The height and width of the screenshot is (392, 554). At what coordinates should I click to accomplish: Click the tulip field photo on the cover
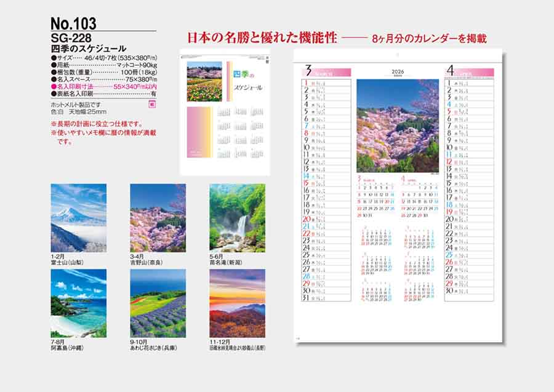click(x=204, y=82)
